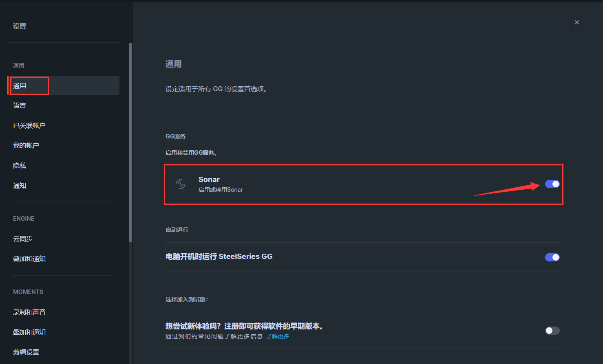
Task: Open the 隐私 settings page
Action: click(x=20, y=165)
